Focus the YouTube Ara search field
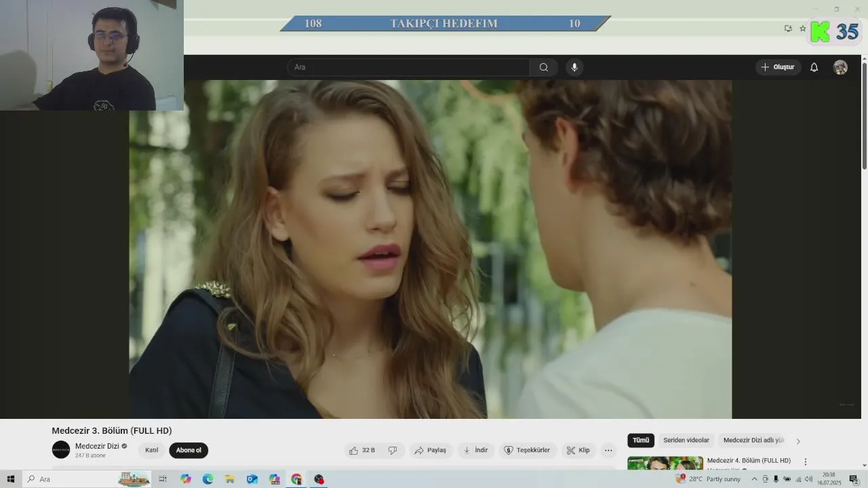Viewport: 868px width, 488px height. click(409, 67)
